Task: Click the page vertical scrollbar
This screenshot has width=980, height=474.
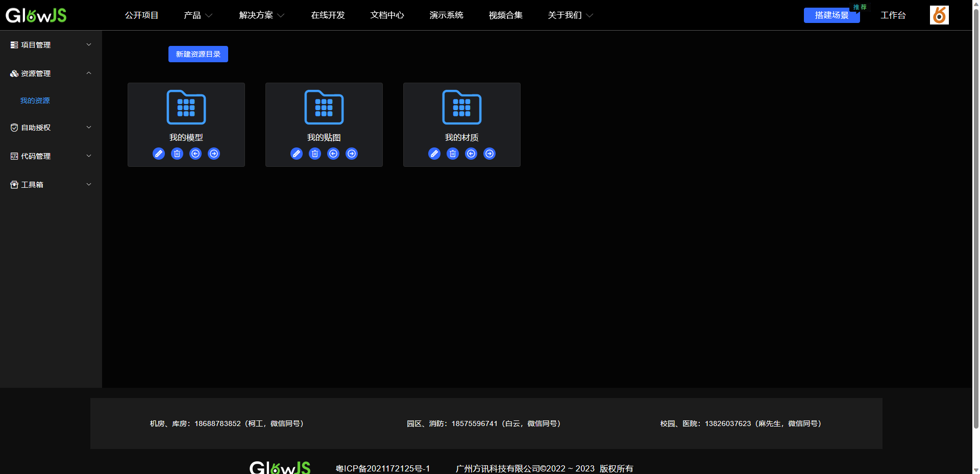Action: [976, 219]
